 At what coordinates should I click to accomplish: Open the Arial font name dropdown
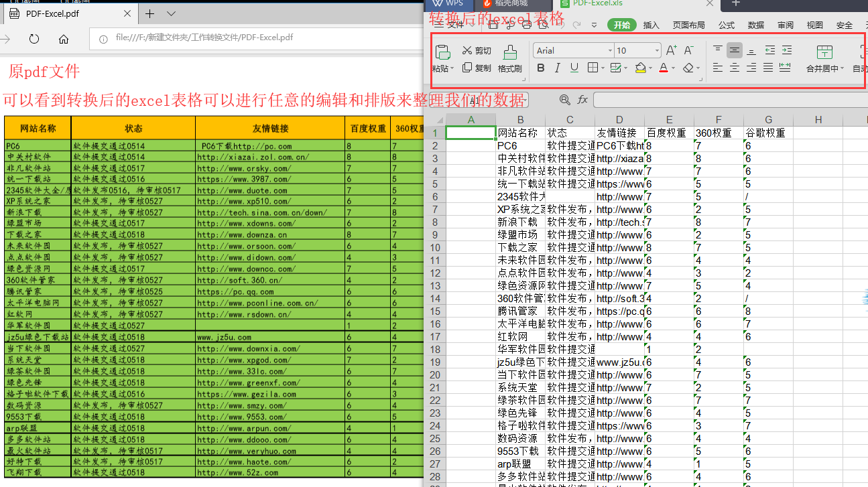pyautogui.click(x=610, y=51)
